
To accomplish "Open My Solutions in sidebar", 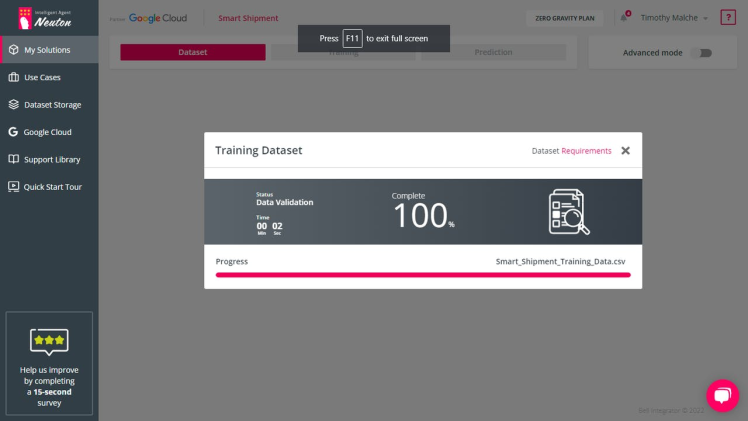I will click(49, 50).
